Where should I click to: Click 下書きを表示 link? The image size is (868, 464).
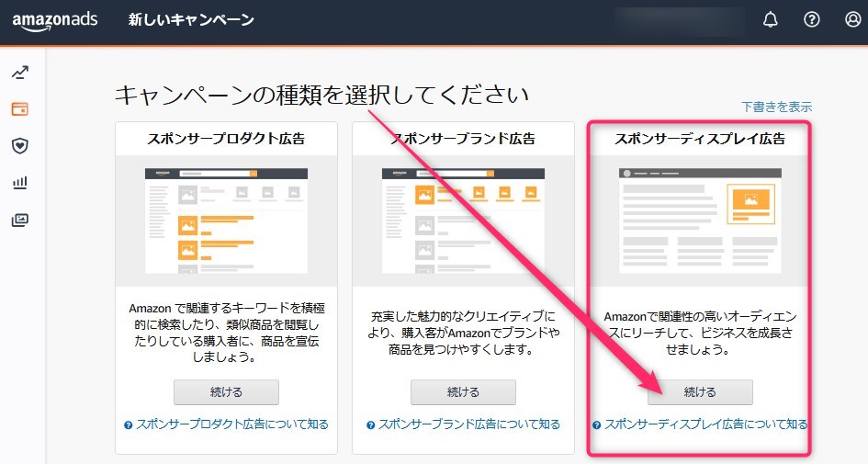(777, 107)
